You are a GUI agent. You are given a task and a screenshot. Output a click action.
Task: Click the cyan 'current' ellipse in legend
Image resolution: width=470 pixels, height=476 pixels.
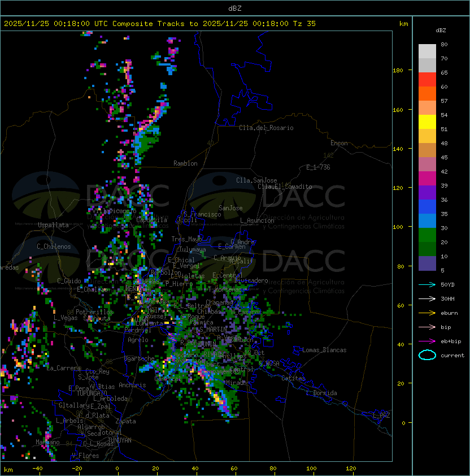(x=427, y=355)
